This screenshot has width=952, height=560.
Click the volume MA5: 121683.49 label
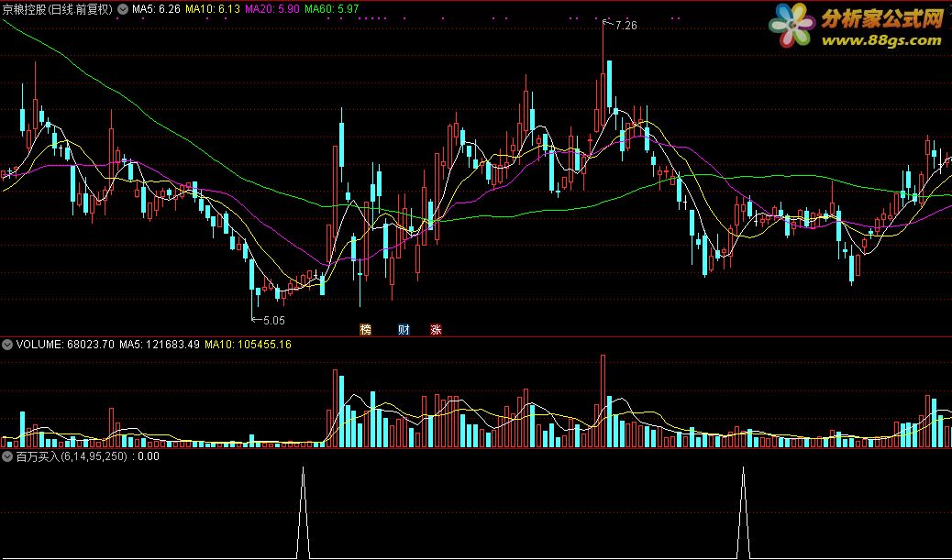pyautogui.click(x=159, y=345)
